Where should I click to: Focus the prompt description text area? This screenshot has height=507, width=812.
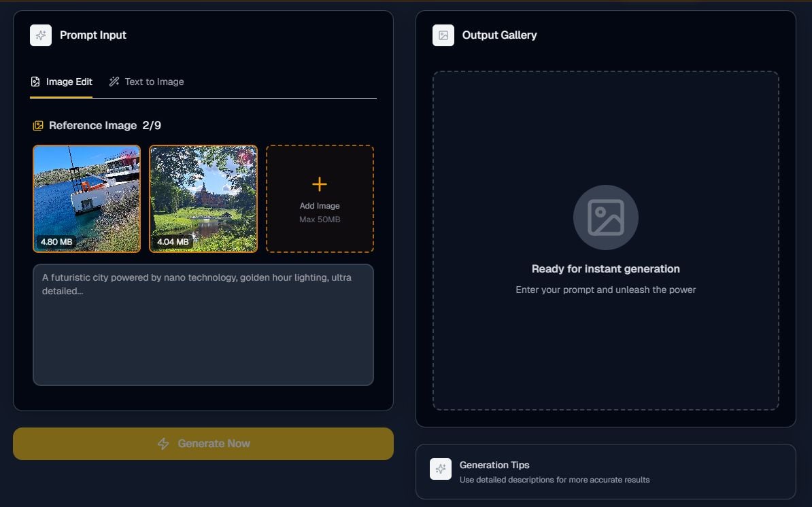(x=203, y=333)
